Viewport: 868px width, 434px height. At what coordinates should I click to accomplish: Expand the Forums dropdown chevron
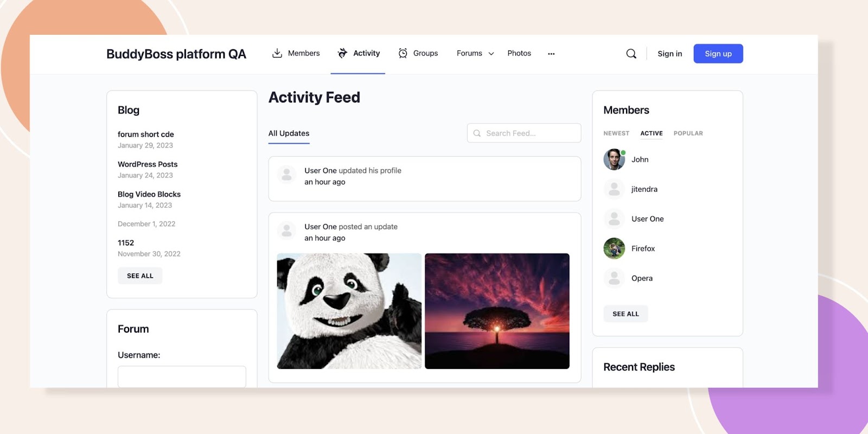coord(491,54)
